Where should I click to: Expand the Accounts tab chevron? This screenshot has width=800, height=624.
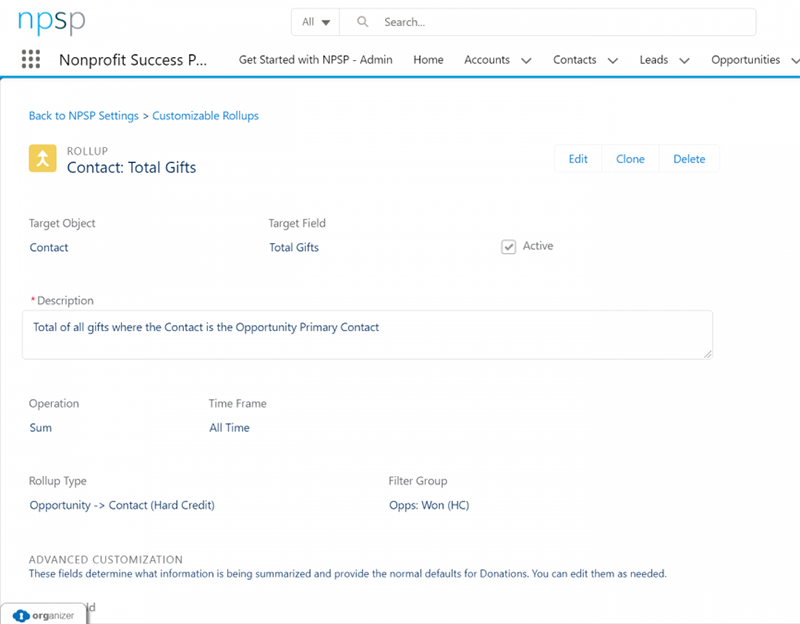coord(526,60)
